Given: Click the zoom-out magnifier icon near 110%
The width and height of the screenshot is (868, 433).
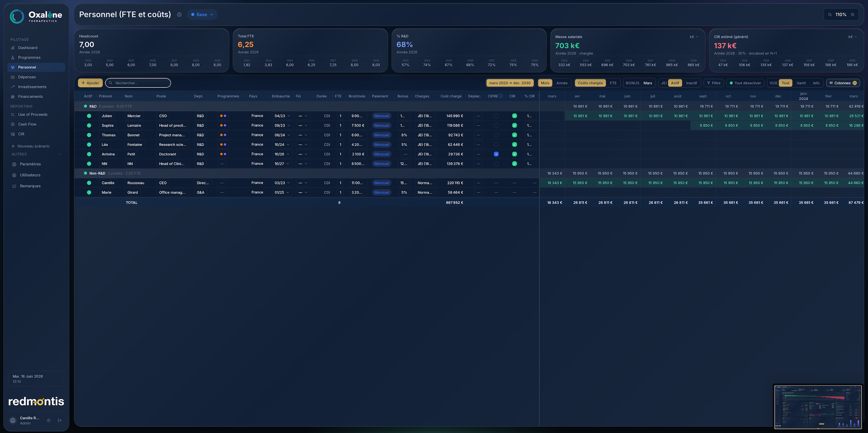Looking at the screenshot, I should [x=830, y=15].
